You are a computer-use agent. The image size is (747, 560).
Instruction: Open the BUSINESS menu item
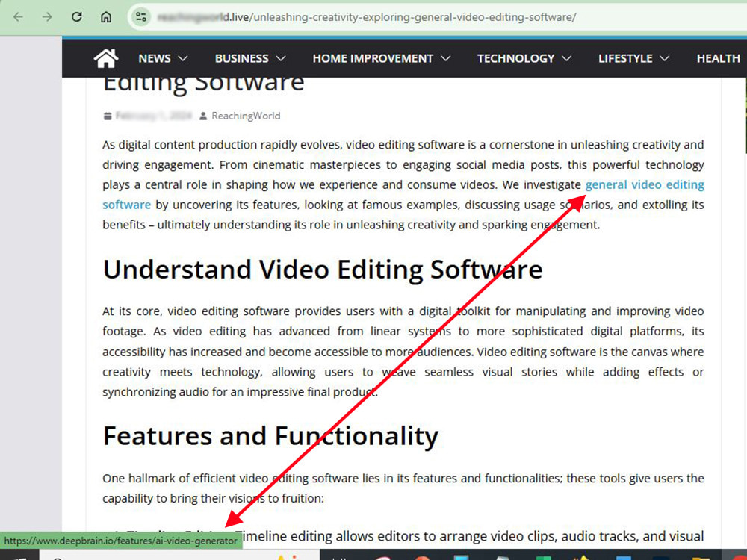click(x=241, y=58)
